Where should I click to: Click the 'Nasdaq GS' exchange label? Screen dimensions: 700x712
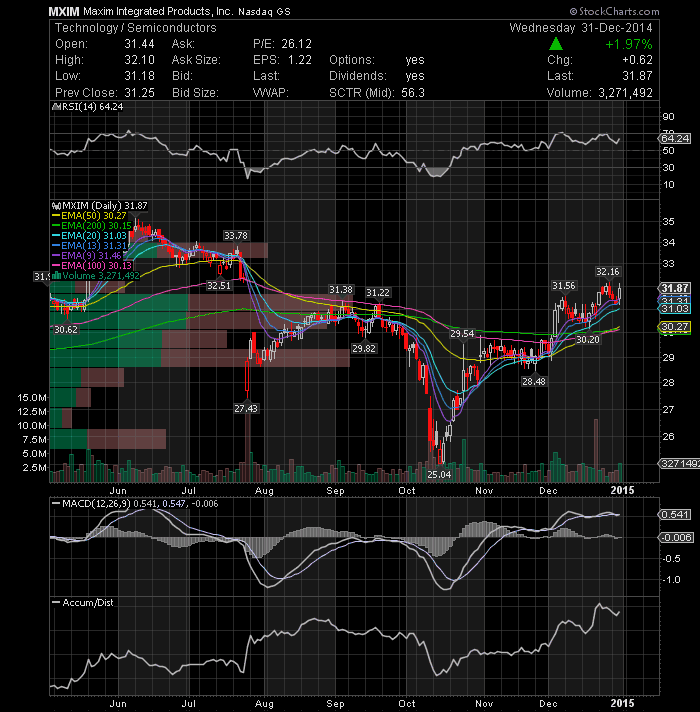pyautogui.click(x=264, y=12)
